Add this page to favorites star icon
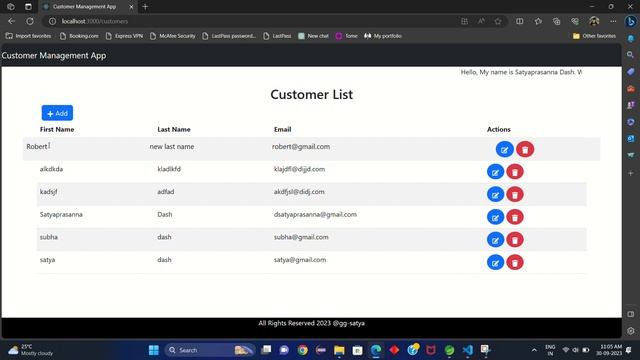This screenshot has height=360, width=640. (498, 21)
